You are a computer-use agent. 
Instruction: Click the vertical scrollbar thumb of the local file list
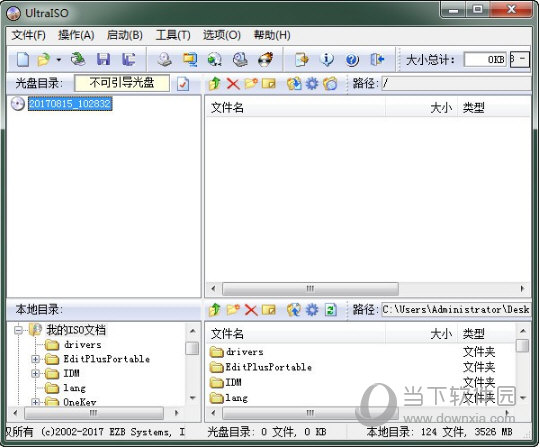coord(522,345)
